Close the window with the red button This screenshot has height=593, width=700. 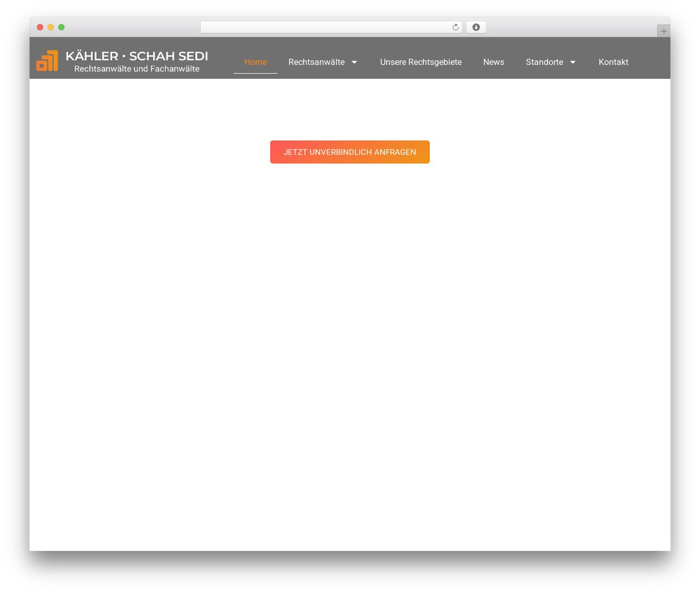click(x=40, y=27)
